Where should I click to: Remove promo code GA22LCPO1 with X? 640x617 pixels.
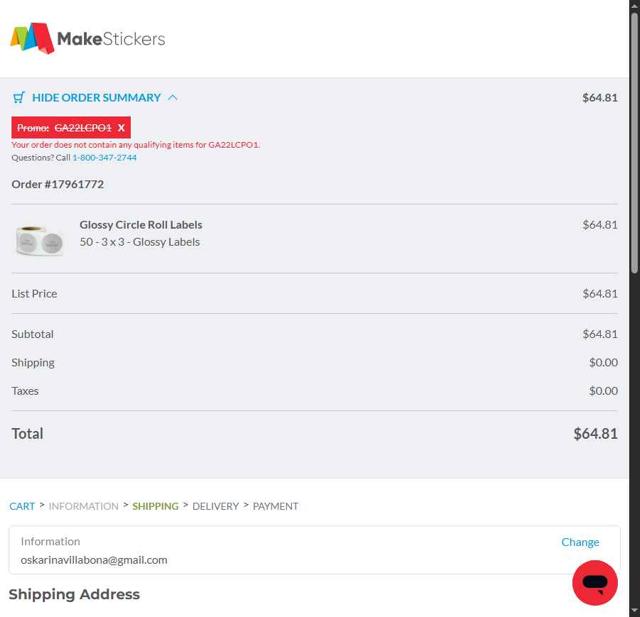(x=121, y=128)
